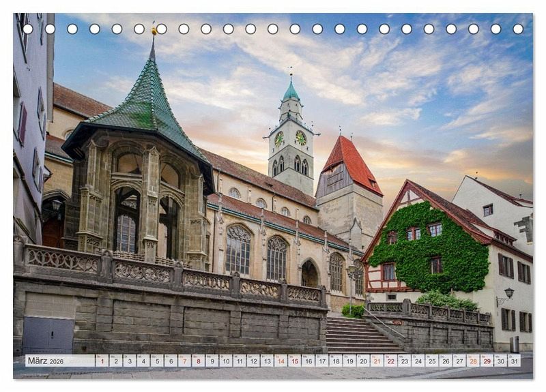Click the green pointed chapel roof
546x392 pixels.
click(x=147, y=102)
